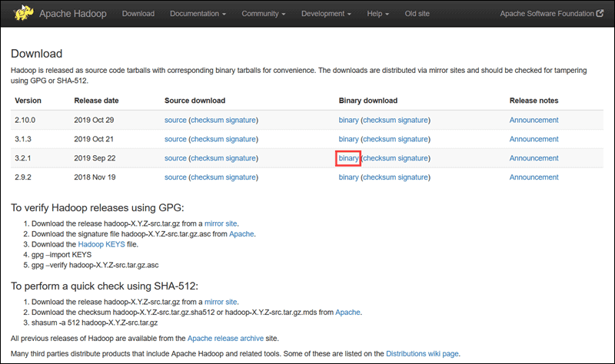This screenshot has height=364, width=615.
Task: Open mirror site link in SHA-512 section
Action: (x=221, y=302)
